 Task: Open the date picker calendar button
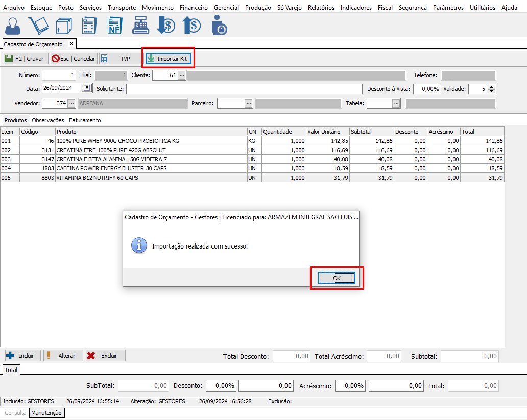87,88
